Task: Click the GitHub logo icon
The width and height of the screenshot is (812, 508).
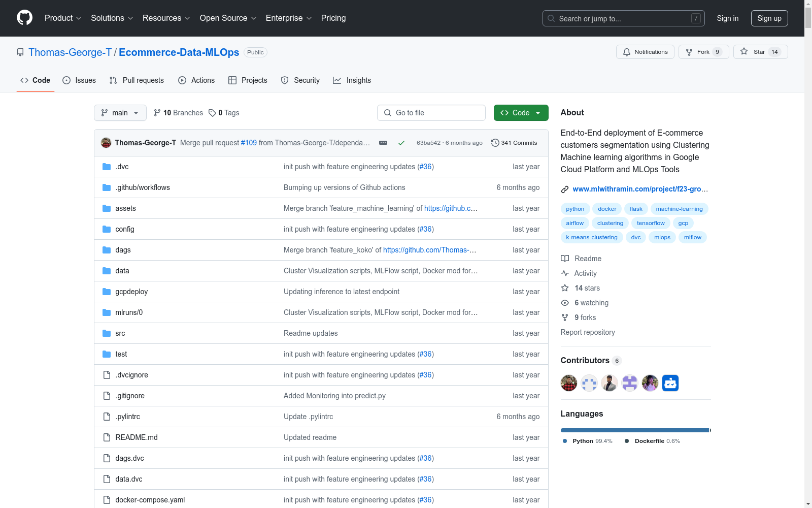Action: point(24,18)
